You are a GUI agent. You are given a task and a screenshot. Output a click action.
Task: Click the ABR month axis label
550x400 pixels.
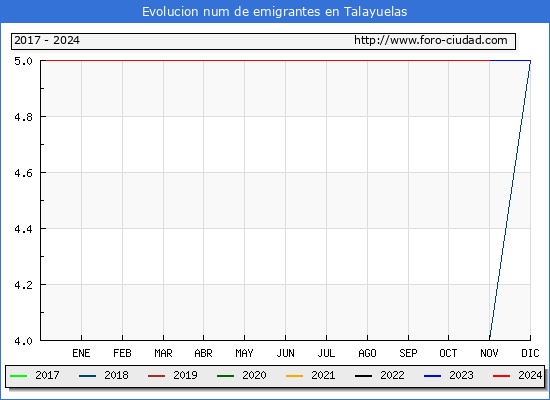click(x=203, y=353)
